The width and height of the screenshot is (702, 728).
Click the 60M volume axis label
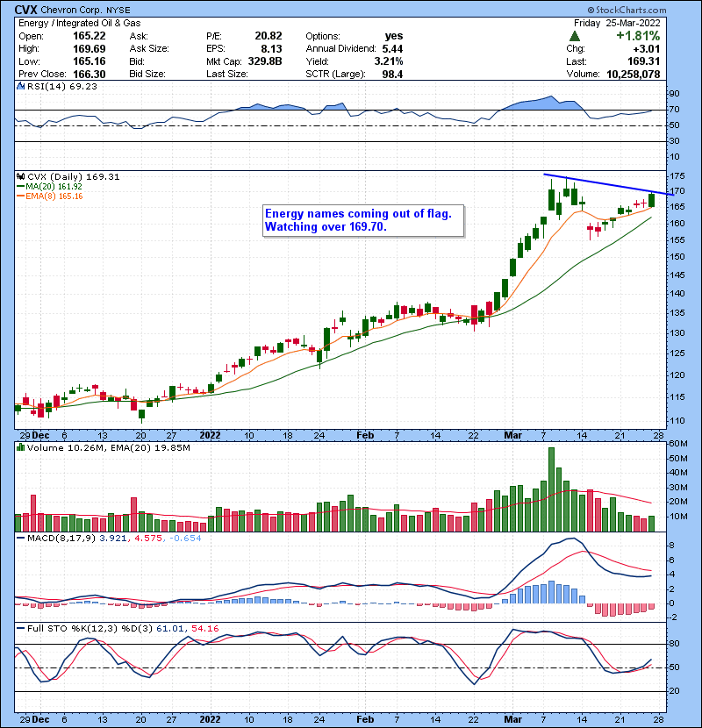pos(678,444)
